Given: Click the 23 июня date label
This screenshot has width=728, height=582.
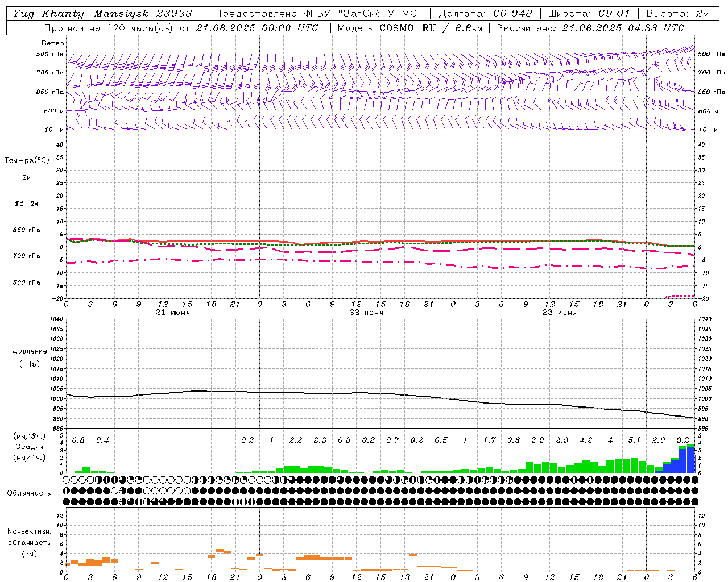Looking at the screenshot, I should click(x=560, y=313).
